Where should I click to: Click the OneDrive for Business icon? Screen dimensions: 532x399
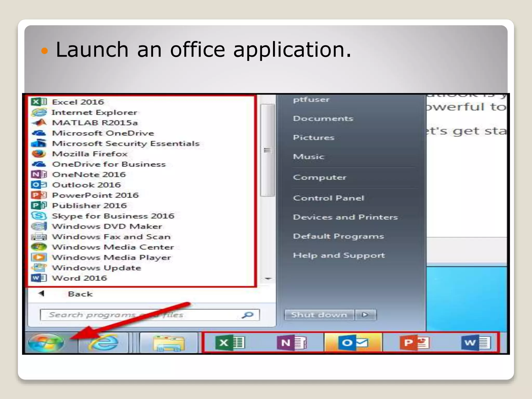pyautogui.click(x=39, y=164)
